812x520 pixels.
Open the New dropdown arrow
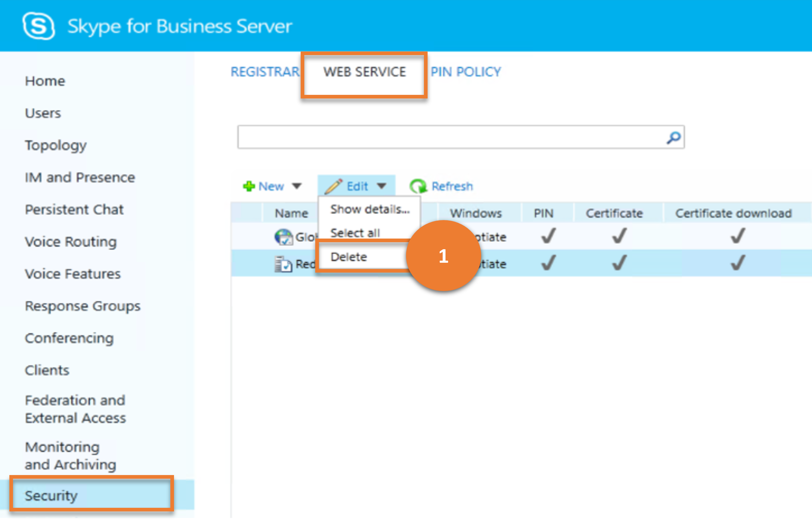pyautogui.click(x=297, y=186)
